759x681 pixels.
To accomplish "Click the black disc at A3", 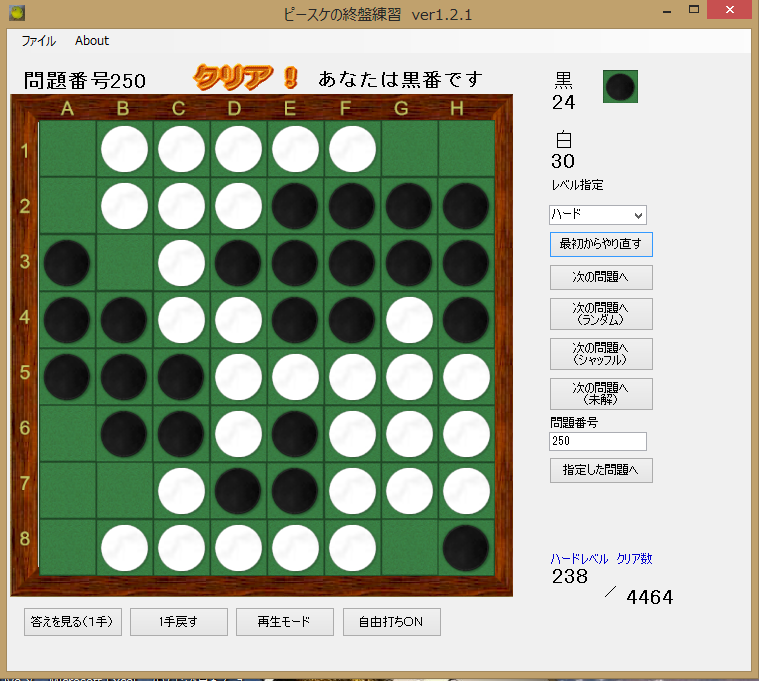I will tap(67, 263).
